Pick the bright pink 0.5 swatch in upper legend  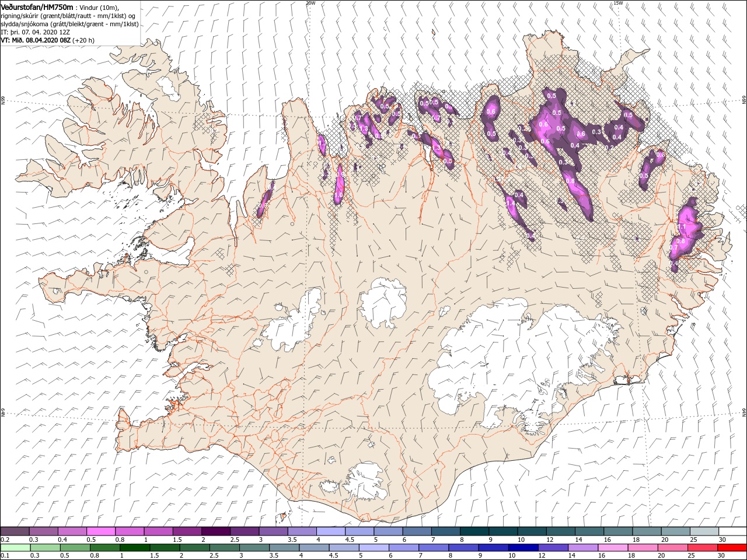[100, 531]
